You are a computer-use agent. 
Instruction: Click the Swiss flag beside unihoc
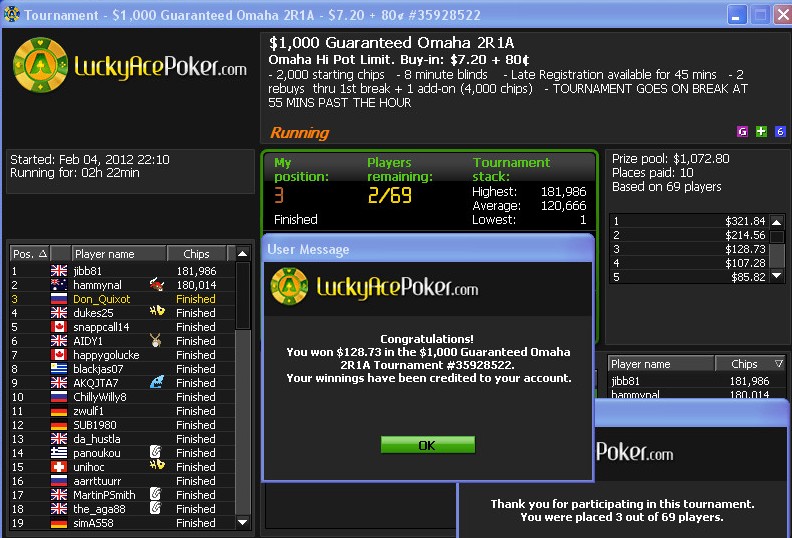pyautogui.click(x=59, y=467)
